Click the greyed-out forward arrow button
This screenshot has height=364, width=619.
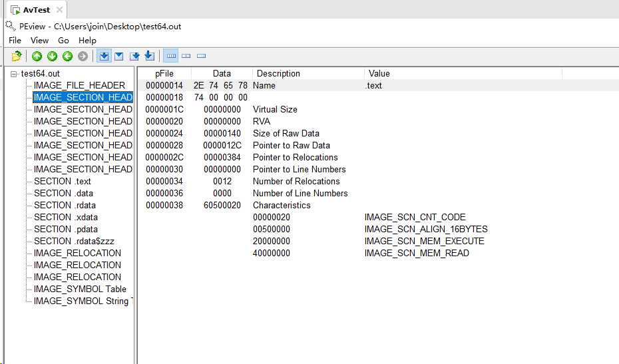83,56
